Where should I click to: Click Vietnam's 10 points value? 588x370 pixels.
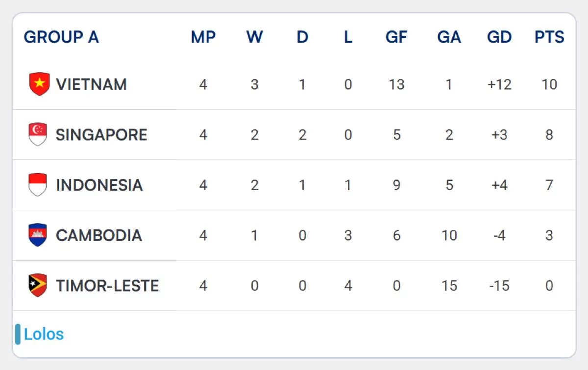(x=549, y=84)
